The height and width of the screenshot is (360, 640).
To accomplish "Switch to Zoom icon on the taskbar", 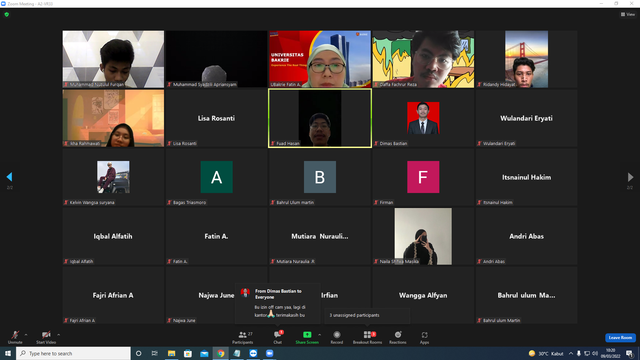I will point(269,353).
